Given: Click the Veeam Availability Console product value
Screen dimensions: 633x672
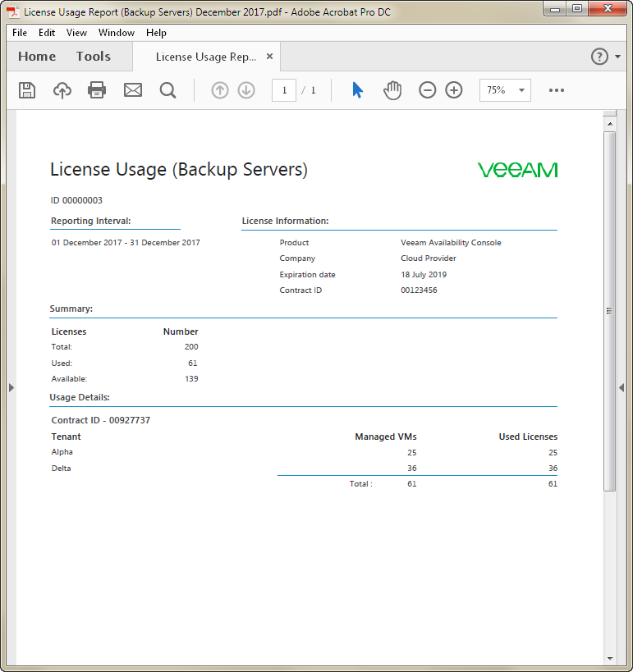Looking at the screenshot, I should (x=451, y=243).
